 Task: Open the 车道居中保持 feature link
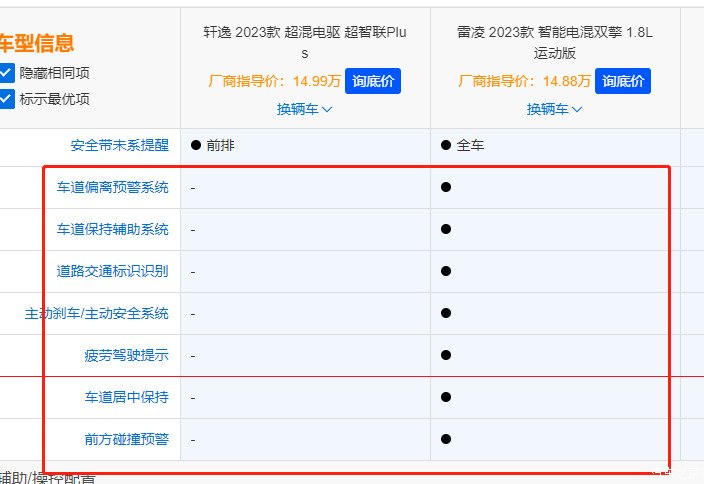126,397
